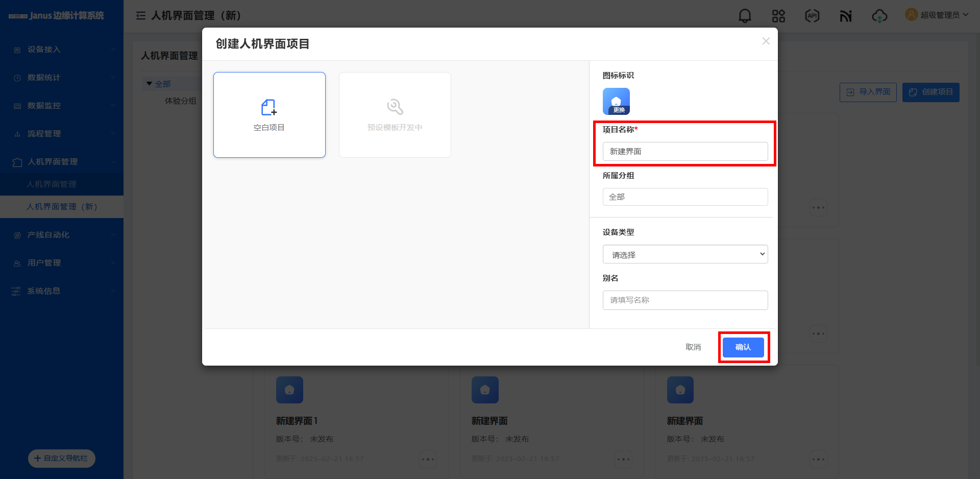This screenshot has width=980, height=479.
Task: Click the alias input field
Action: (x=685, y=300)
